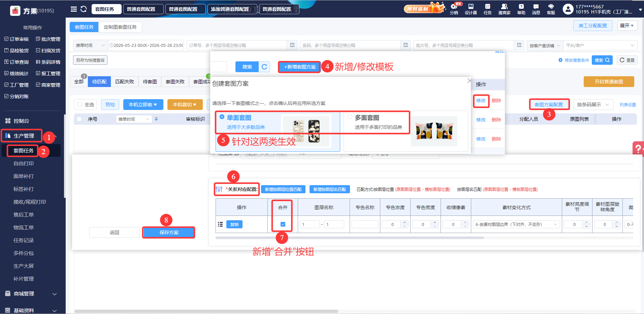The height and width of the screenshot is (314, 644).
Task: Open the 绩效统计 shortcut
Action: 17,74
